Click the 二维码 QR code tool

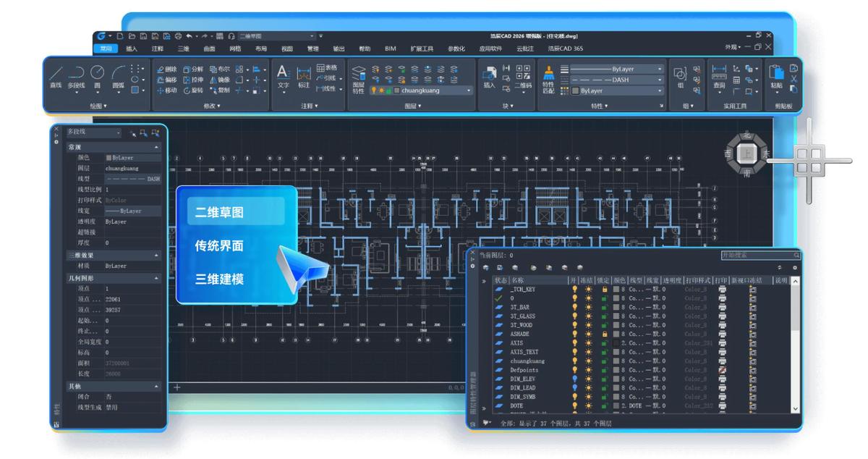coord(523,77)
